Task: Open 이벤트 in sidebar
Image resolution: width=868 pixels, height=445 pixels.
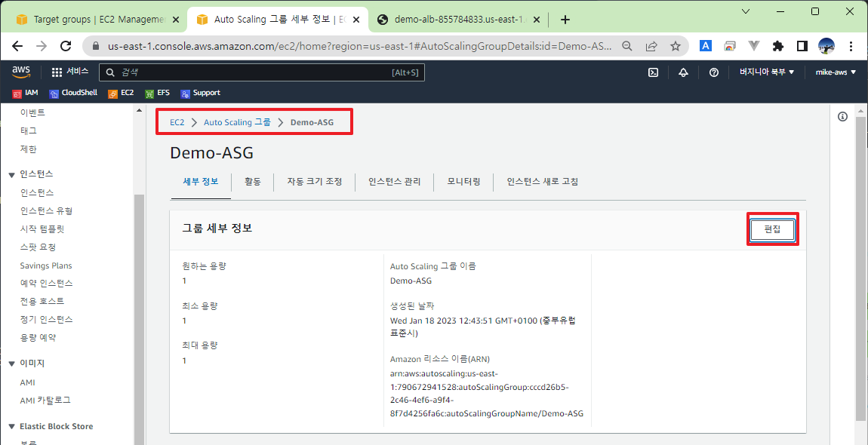Action: [x=32, y=113]
